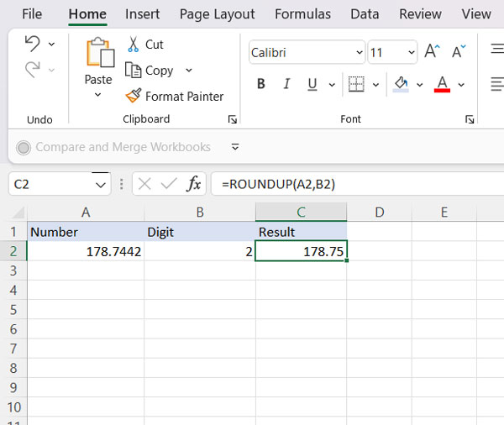The image size is (504, 425).
Task: Increase font size with large A icon
Action: [432, 51]
